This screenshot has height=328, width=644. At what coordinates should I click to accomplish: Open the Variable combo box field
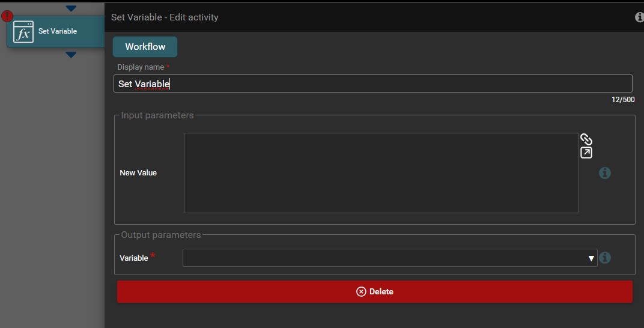384,258
